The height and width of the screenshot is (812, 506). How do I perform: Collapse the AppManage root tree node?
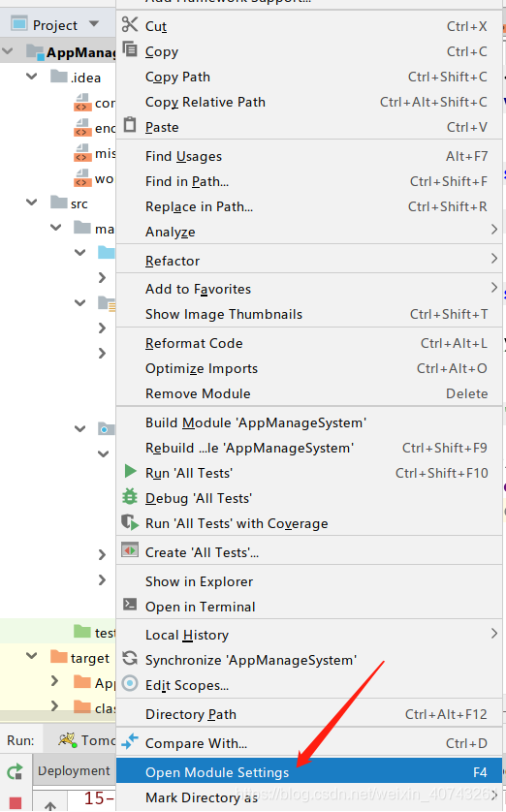(x=8, y=51)
